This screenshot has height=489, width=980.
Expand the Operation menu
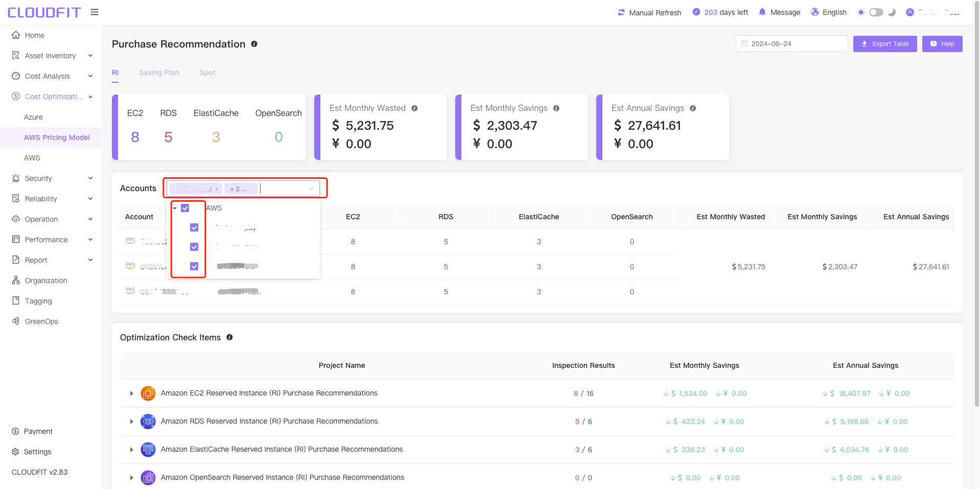pyautogui.click(x=90, y=219)
